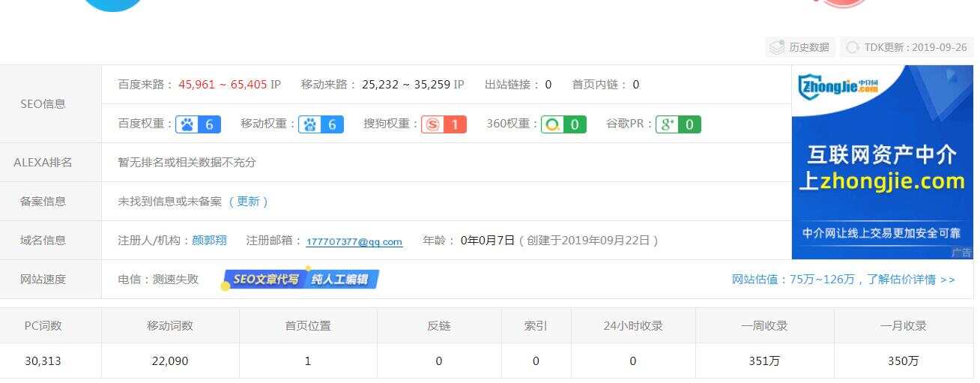Click the 网站估值 了解估价详情 link

click(x=844, y=280)
